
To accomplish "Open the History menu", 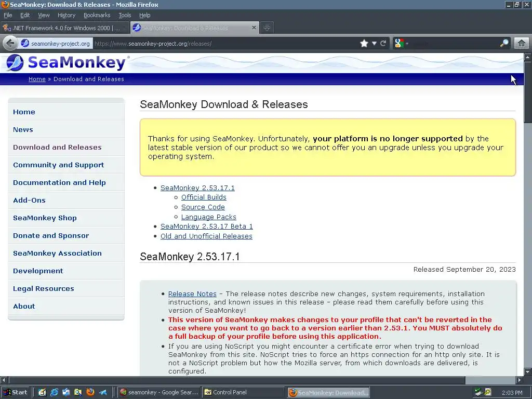I will tap(66, 15).
